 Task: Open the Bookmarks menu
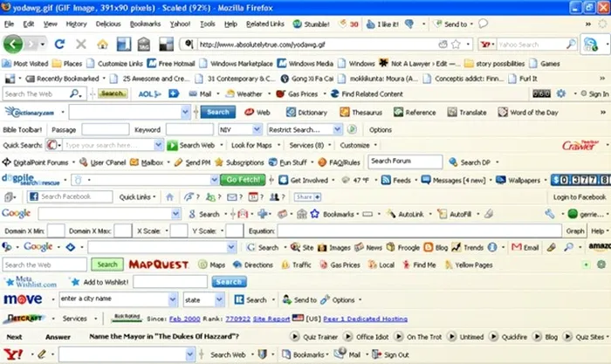coord(146,24)
